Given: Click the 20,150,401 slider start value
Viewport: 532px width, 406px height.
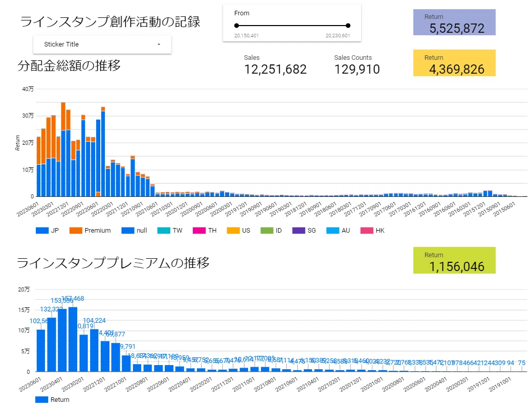Looking at the screenshot, I should tap(247, 36).
